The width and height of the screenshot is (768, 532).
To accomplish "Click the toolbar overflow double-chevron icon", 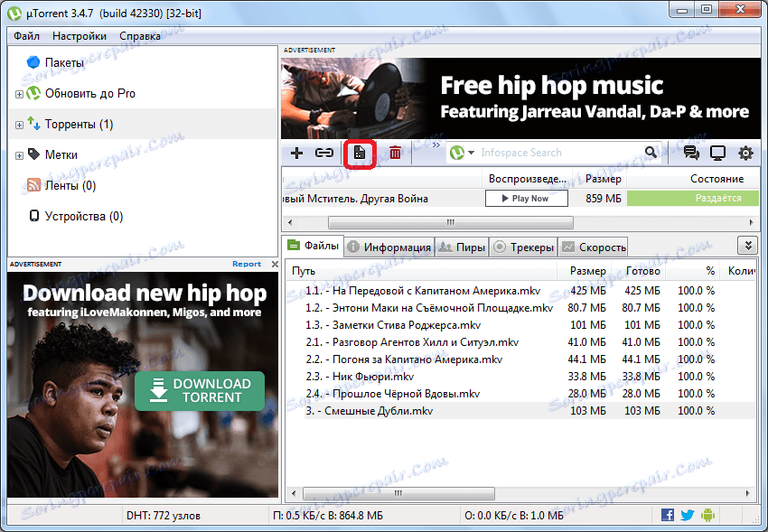I will click(436, 145).
